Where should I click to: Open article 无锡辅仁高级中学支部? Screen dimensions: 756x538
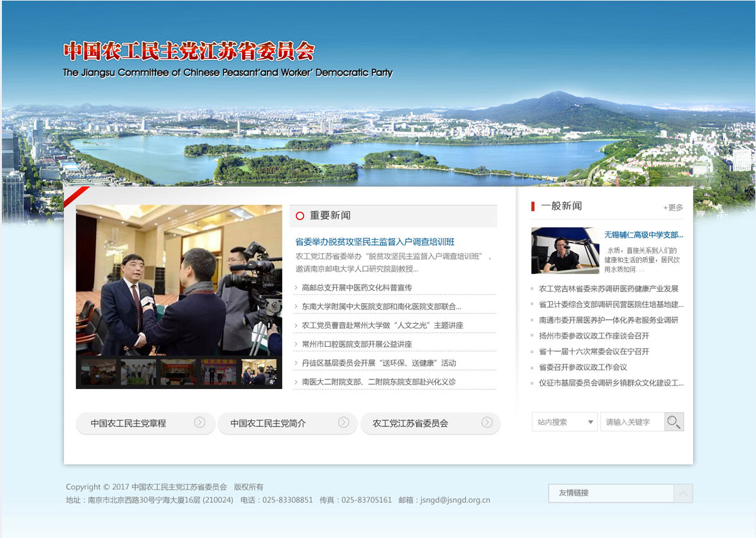point(643,235)
